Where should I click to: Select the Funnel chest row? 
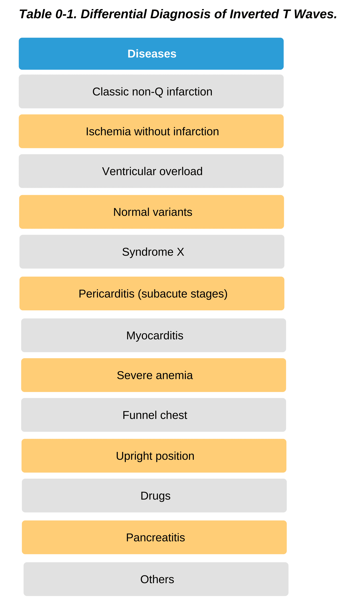coord(154,415)
